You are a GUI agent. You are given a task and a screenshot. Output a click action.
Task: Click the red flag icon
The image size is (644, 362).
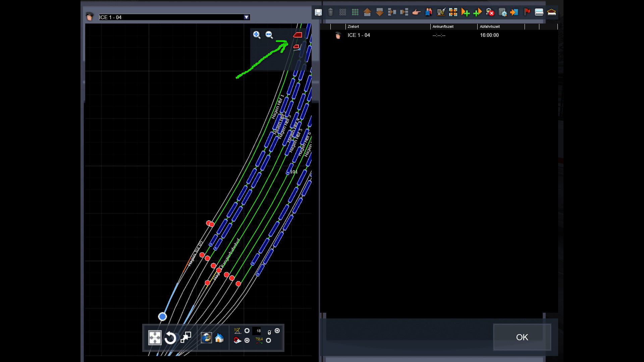tap(527, 12)
